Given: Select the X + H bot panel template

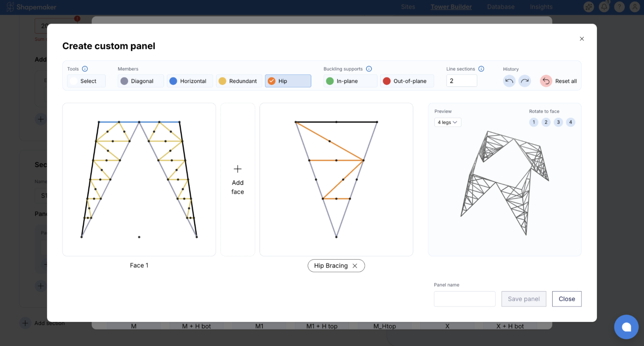Looking at the screenshot, I should click(510, 326).
